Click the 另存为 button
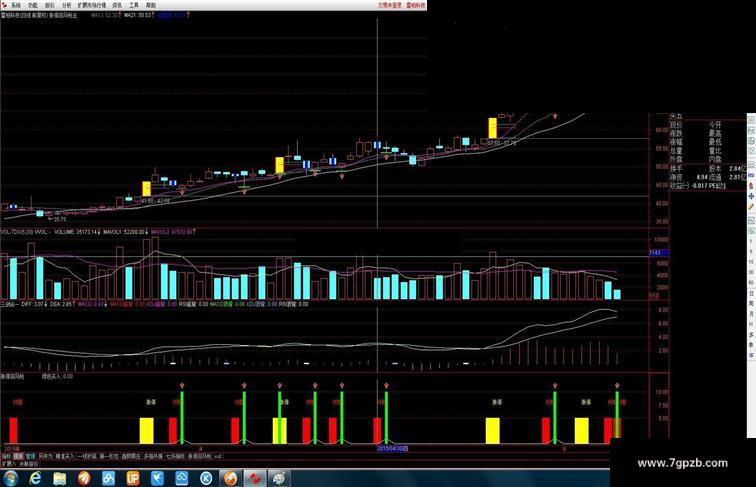 tap(46, 456)
